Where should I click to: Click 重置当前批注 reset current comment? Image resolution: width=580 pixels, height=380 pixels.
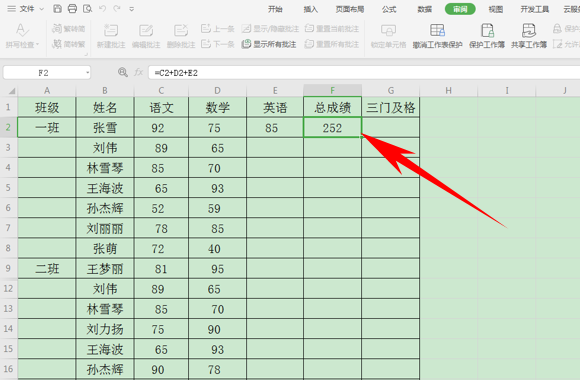[332, 28]
